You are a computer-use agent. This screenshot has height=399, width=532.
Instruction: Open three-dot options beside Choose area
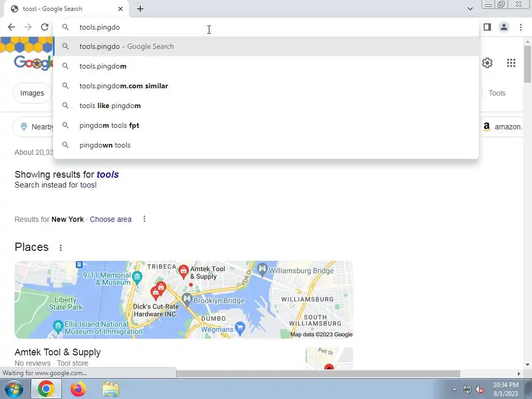144,219
